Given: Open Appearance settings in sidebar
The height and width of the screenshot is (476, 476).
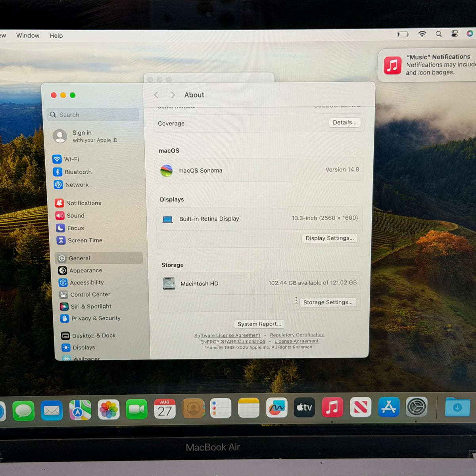Looking at the screenshot, I should [x=80, y=270].
